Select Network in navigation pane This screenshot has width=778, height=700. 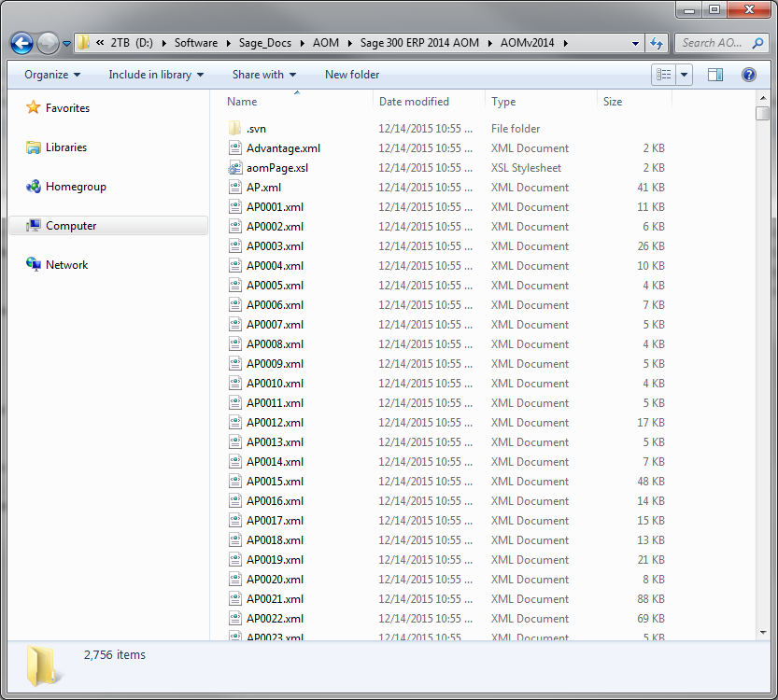66,265
